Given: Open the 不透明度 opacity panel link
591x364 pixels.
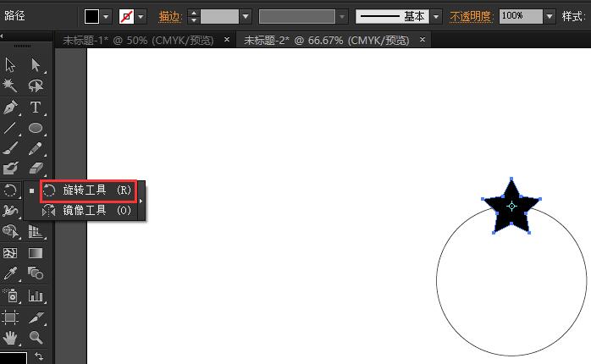Looking at the screenshot, I should [471, 16].
